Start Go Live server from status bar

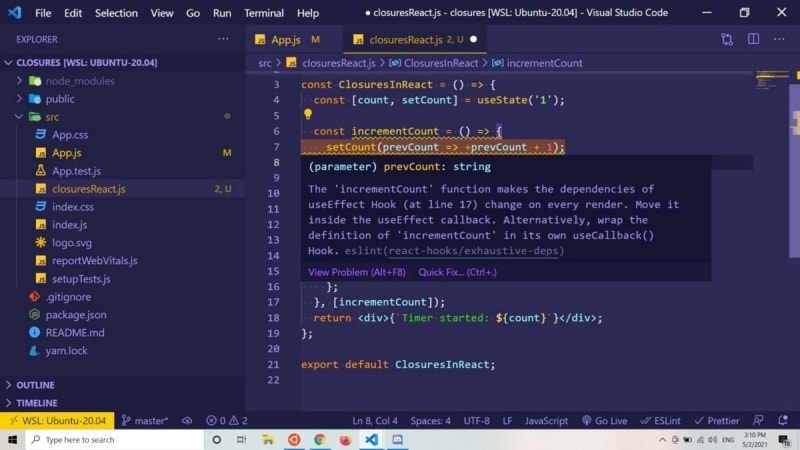click(604, 421)
